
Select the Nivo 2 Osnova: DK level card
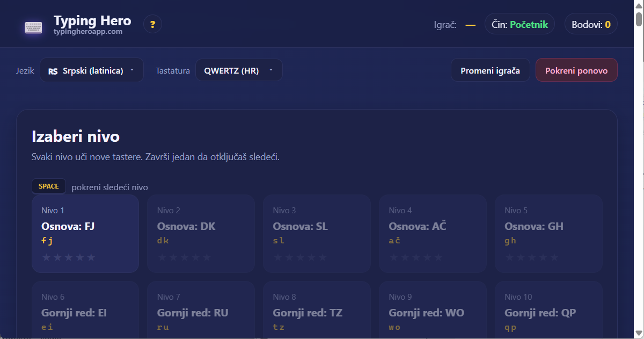201,234
